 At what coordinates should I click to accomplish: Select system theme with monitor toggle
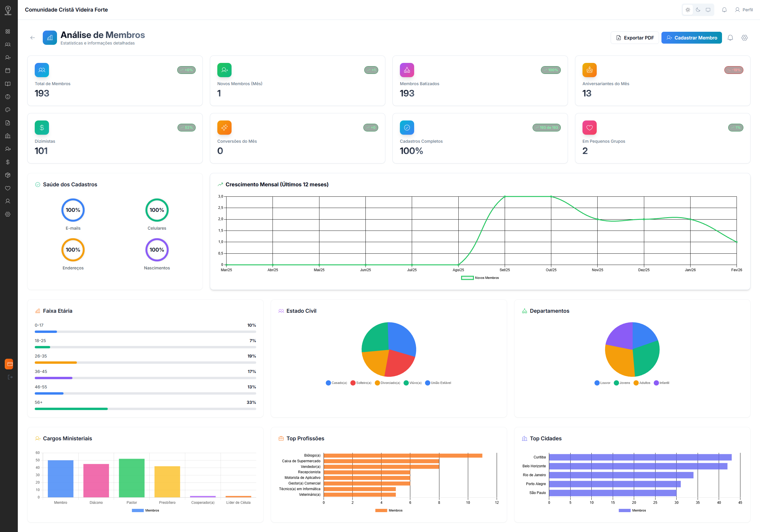708,10
